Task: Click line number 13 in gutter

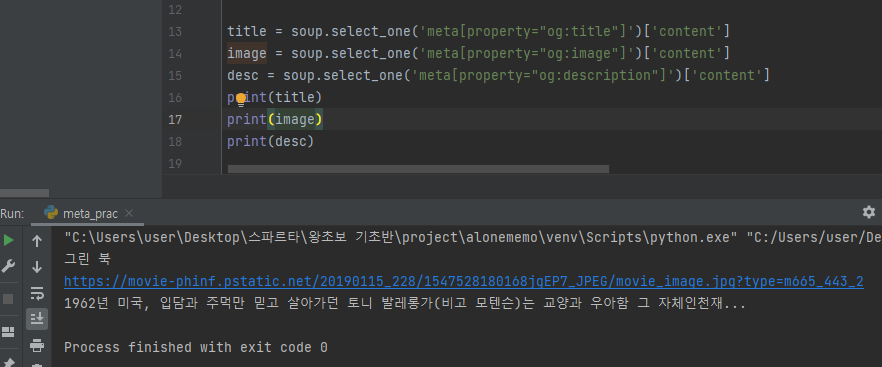Action: tap(175, 32)
